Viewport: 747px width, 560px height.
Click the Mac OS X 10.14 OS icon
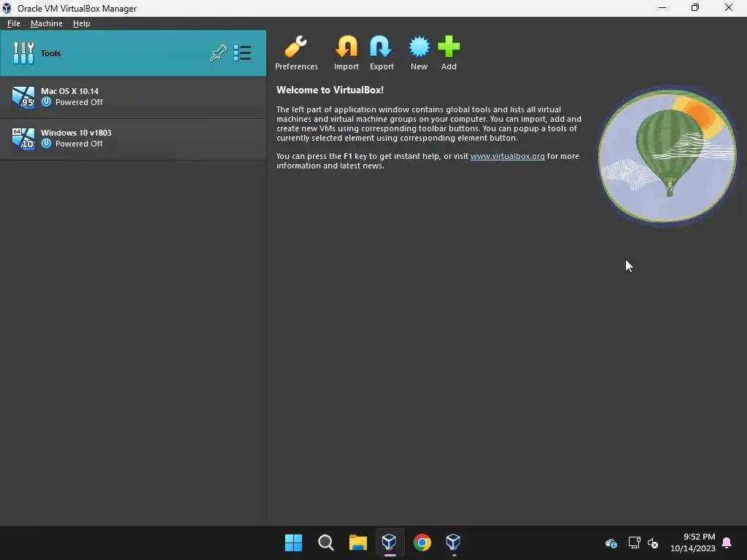(x=23, y=97)
